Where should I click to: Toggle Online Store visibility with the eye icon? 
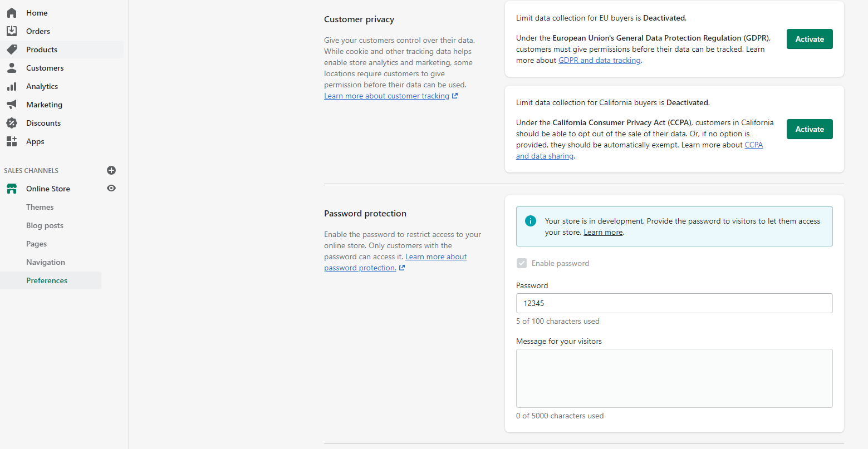click(111, 188)
